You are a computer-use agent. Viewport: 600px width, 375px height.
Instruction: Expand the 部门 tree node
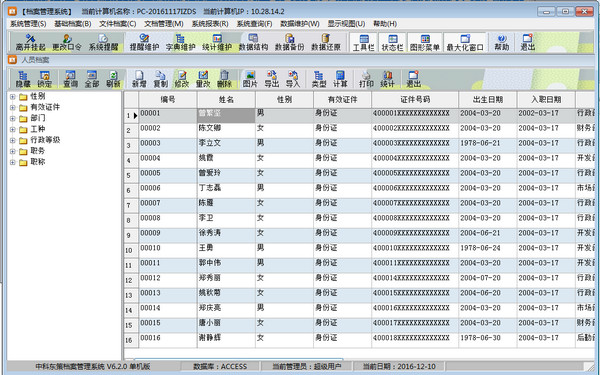pyautogui.click(x=13, y=119)
